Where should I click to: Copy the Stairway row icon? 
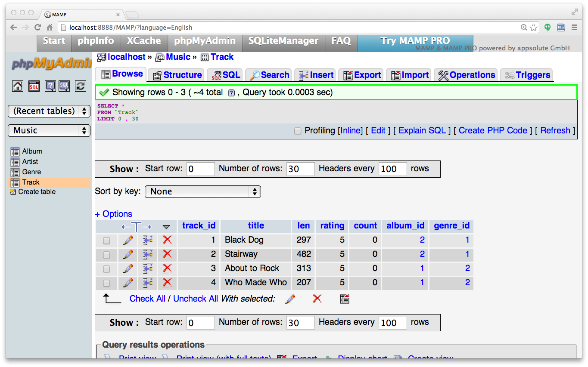[148, 254]
